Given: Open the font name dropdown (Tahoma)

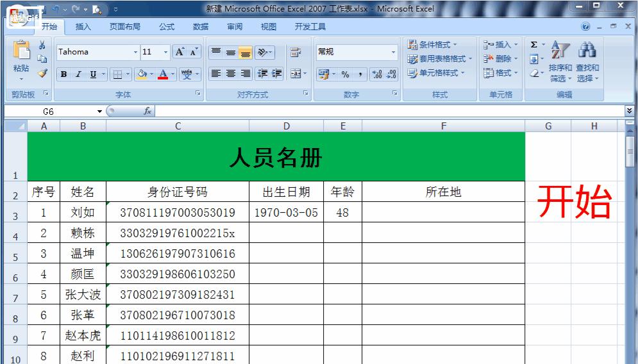Looking at the screenshot, I should (x=135, y=52).
